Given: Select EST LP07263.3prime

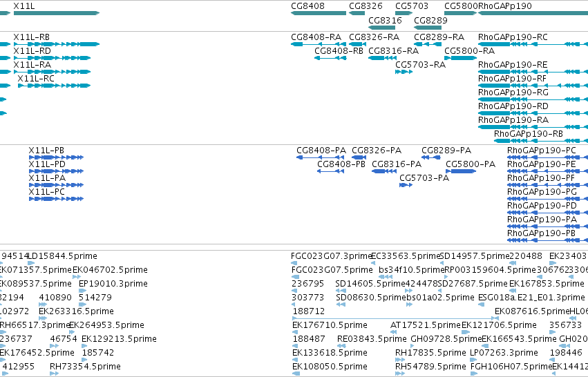Looking at the screenshot, I should (473, 360).
